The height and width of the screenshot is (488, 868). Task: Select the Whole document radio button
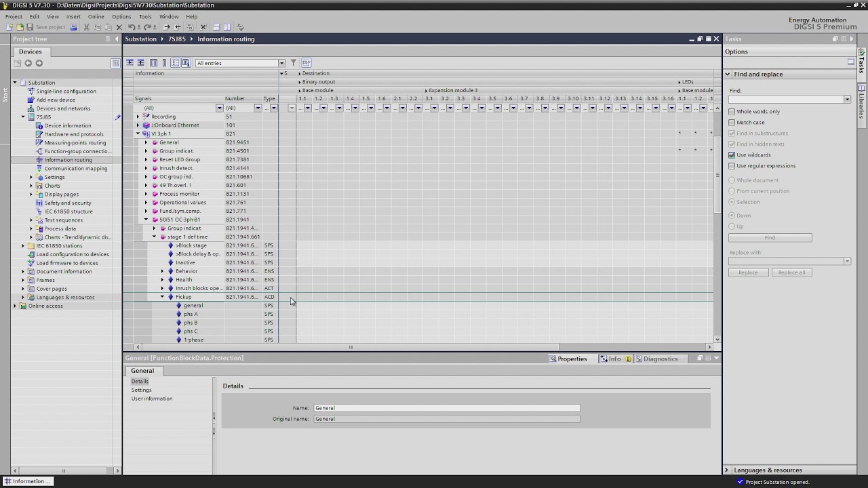pos(732,180)
